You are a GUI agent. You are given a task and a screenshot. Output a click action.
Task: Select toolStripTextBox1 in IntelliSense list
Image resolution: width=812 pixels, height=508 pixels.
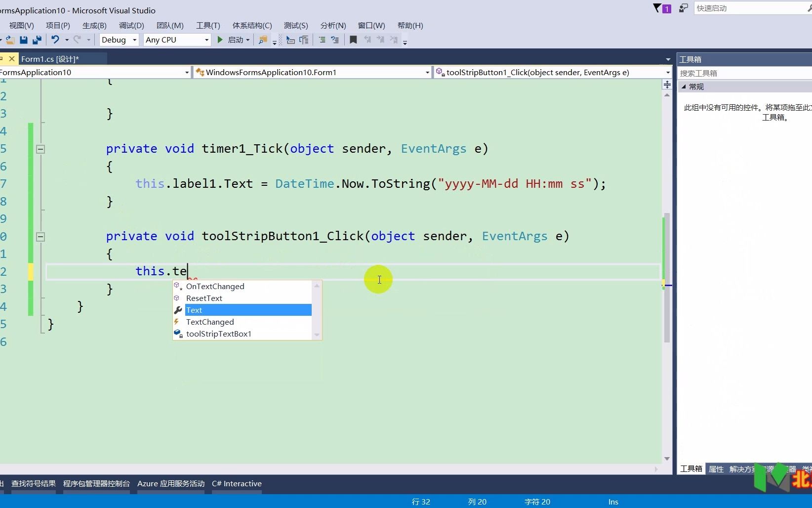(x=243, y=334)
